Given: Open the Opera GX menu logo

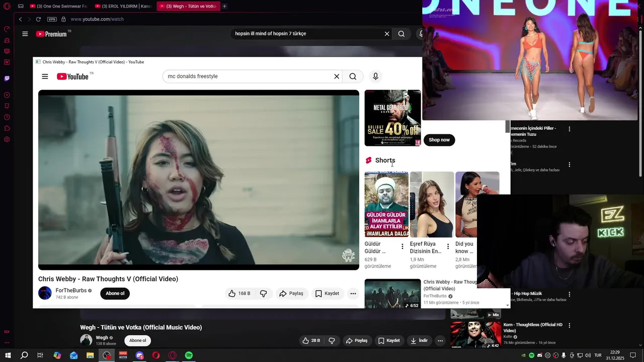Looking at the screenshot, I should [7, 6].
